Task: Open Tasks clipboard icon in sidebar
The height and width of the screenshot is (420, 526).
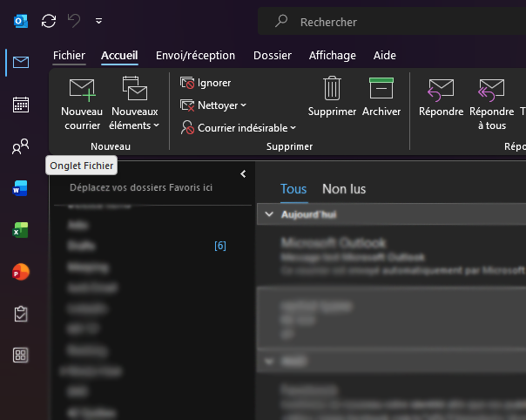Action: (x=21, y=314)
